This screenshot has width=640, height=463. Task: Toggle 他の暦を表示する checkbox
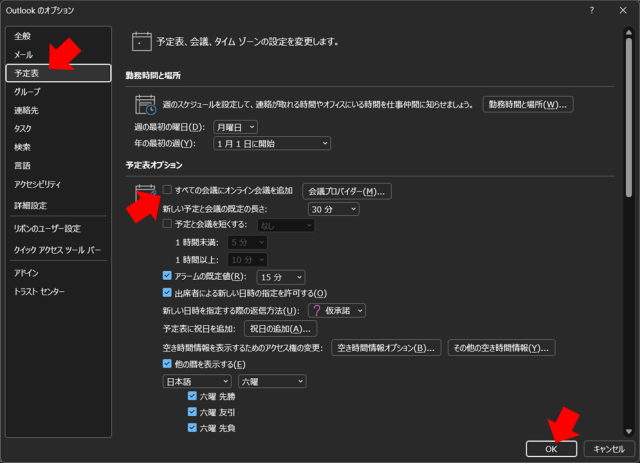coord(168,364)
